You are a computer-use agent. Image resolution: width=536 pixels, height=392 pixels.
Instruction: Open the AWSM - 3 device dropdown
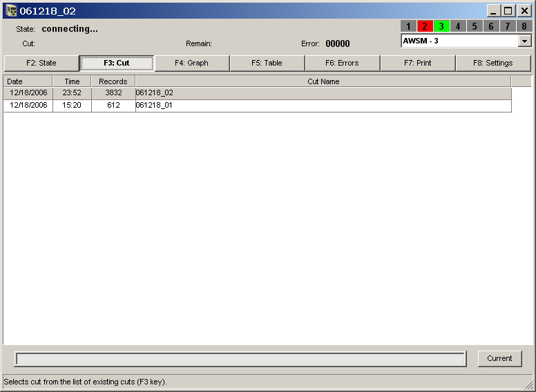point(525,41)
